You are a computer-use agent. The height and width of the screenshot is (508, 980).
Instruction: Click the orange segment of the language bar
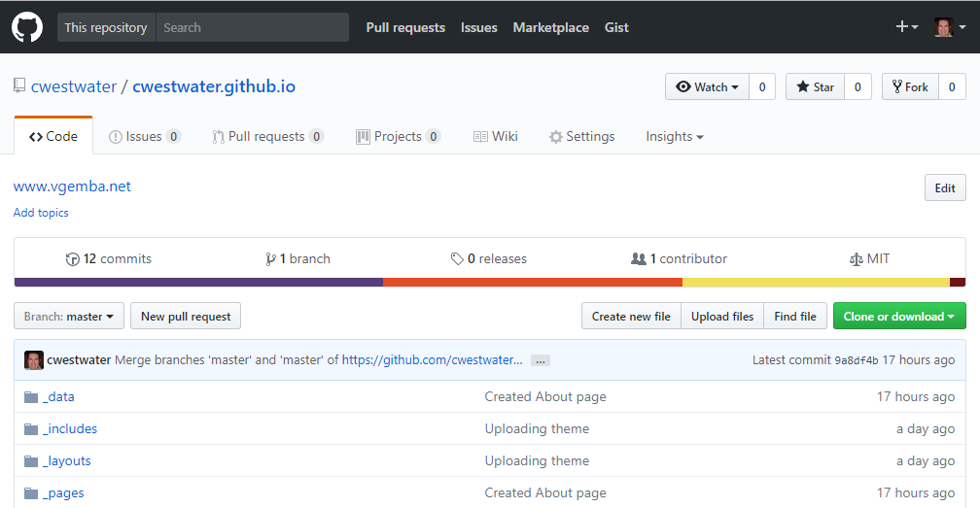(533, 282)
